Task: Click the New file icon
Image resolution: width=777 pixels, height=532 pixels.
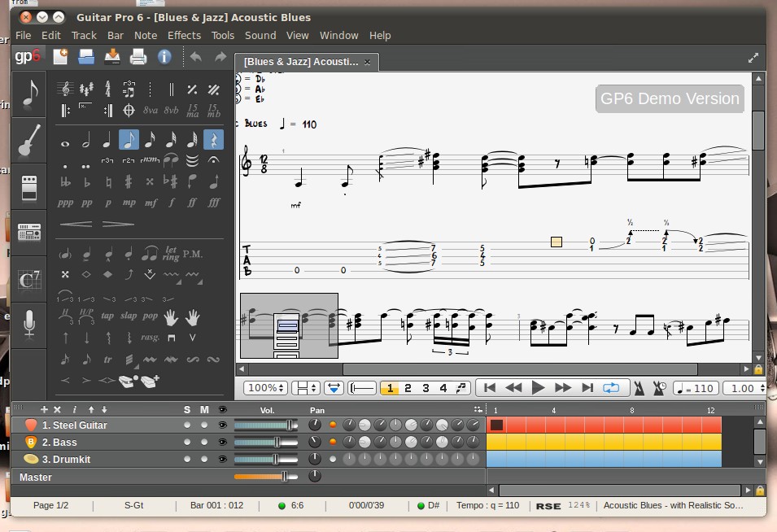Action: click(60, 56)
